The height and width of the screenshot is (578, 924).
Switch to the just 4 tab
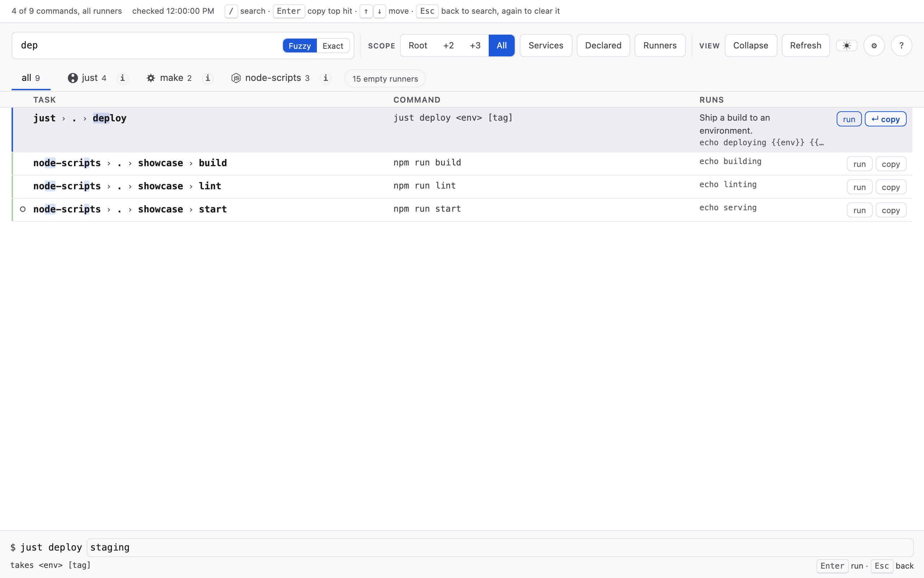tap(87, 78)
